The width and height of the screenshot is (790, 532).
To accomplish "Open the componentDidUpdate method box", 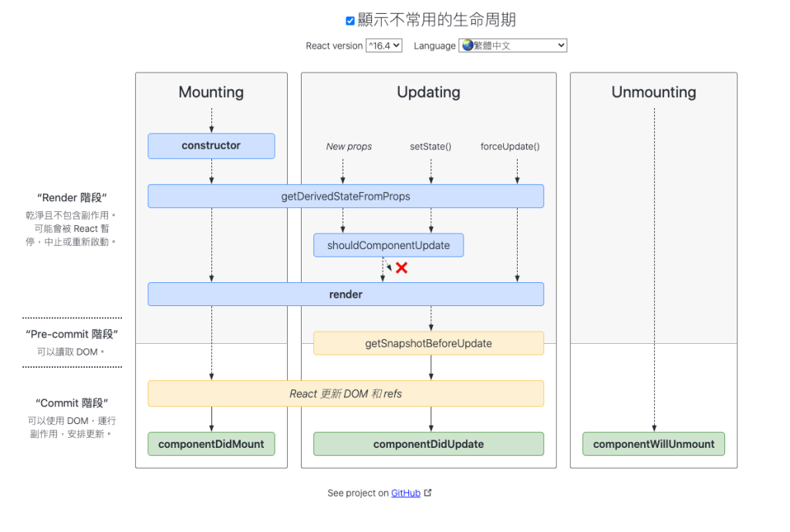I will (428, 444).
